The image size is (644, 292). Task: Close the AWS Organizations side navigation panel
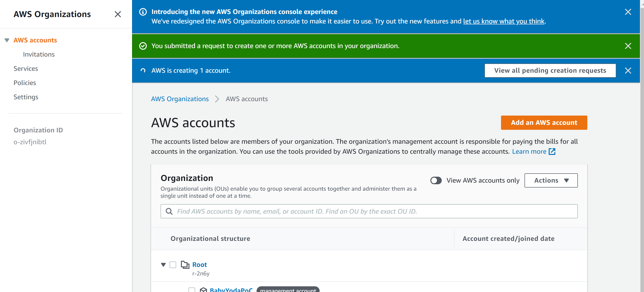118,14
